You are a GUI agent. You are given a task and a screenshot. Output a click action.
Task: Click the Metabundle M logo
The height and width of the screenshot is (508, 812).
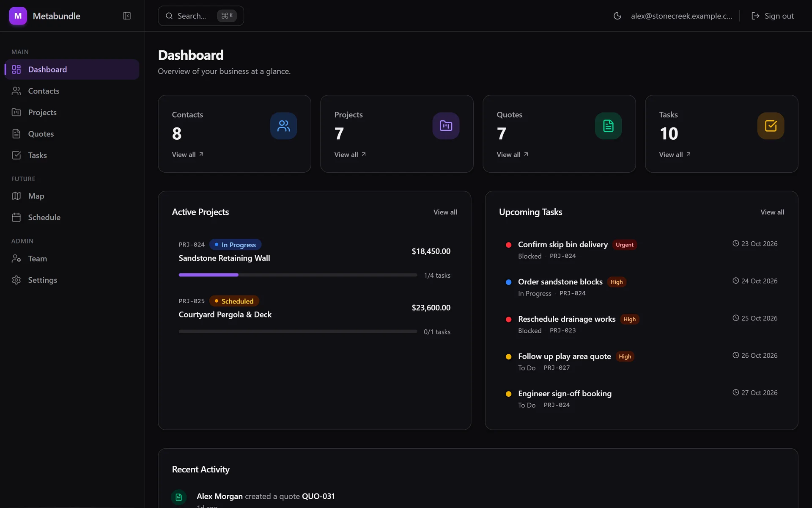(18, 16)
